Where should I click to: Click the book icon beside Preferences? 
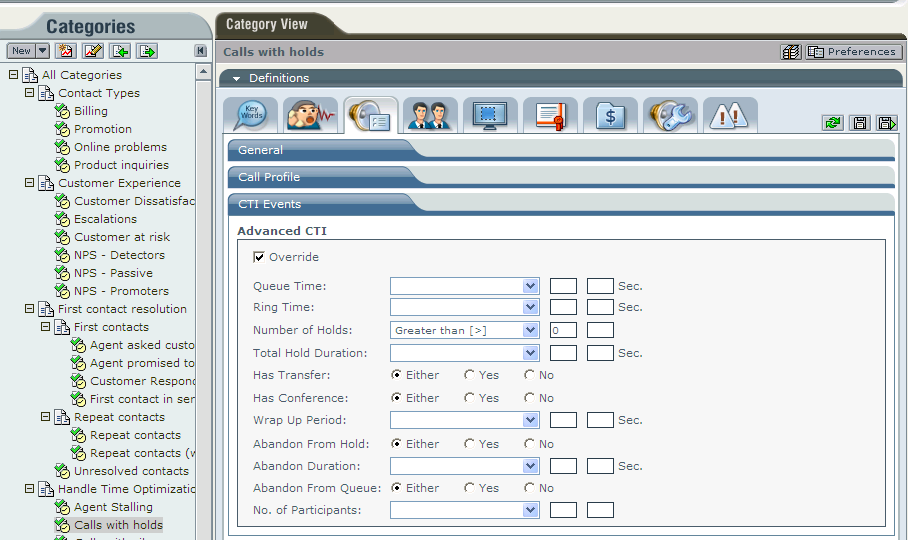790,52
